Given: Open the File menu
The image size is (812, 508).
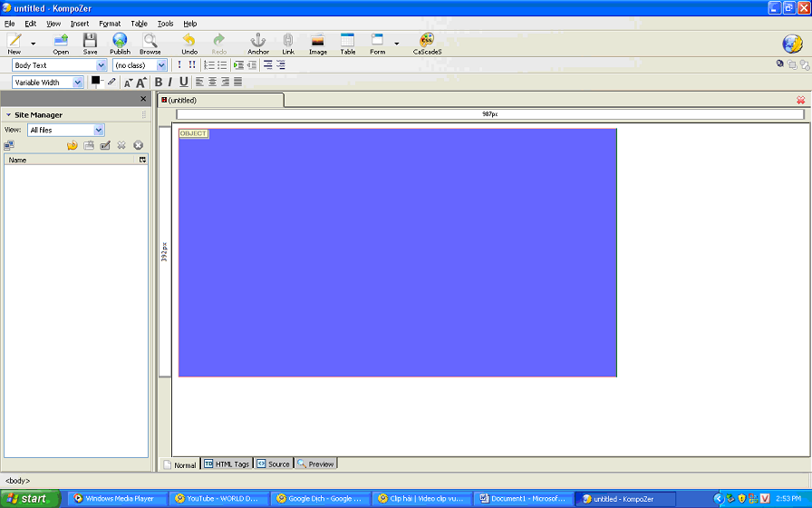Looking at the screenshot, I should 9,24.
